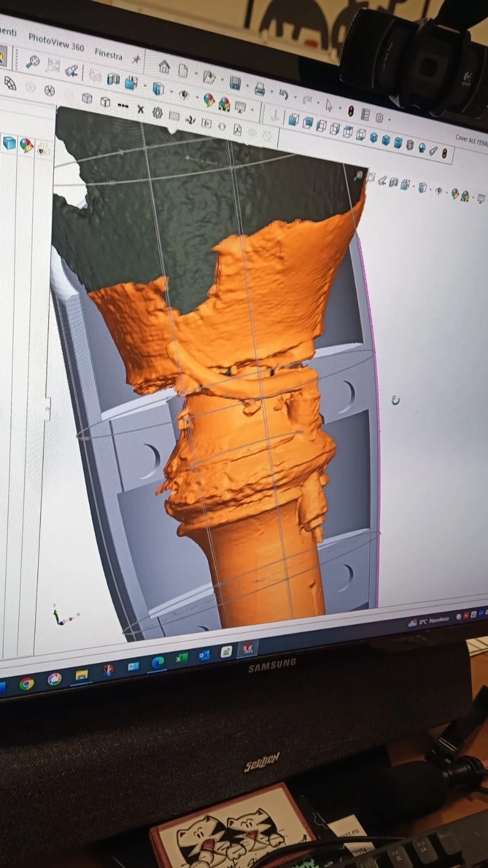This screenshot has height=868, width=488.
Task: Open Display Style cube in top toolbar
Action: pyautogui.click(x=158, y=88)
